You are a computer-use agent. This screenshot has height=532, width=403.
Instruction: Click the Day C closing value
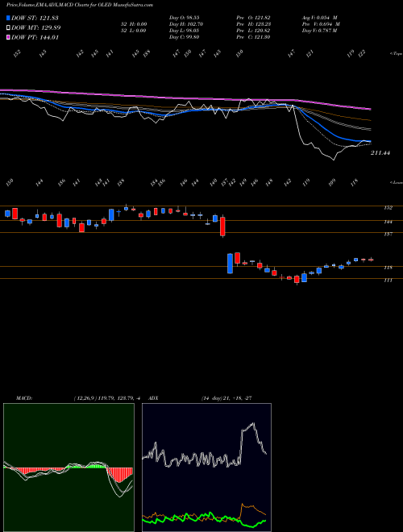tap(184, 37)
